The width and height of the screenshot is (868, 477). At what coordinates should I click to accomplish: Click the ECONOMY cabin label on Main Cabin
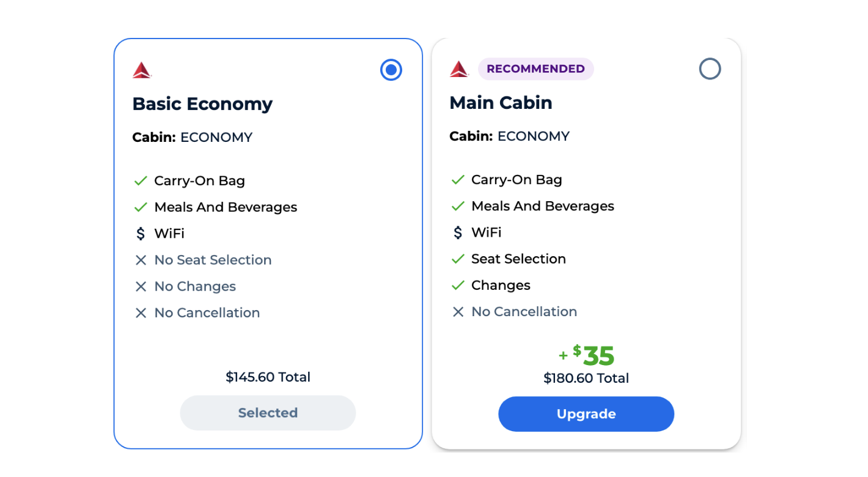533,136
